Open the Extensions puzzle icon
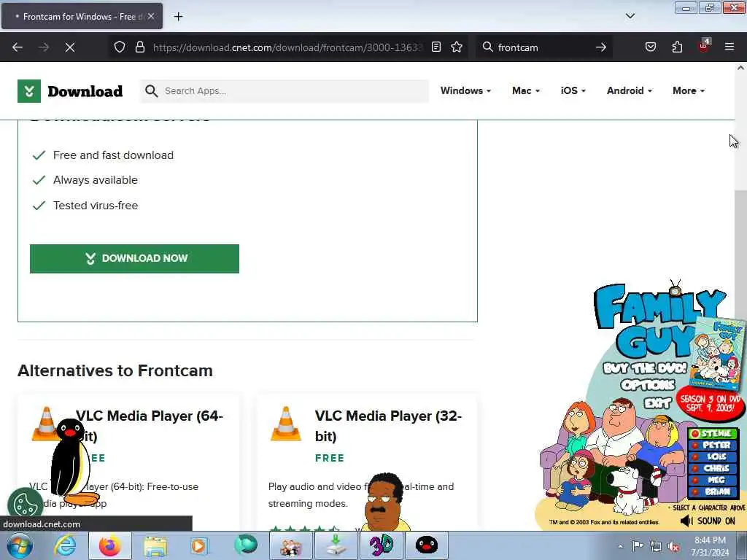 [x=677, y=47]
